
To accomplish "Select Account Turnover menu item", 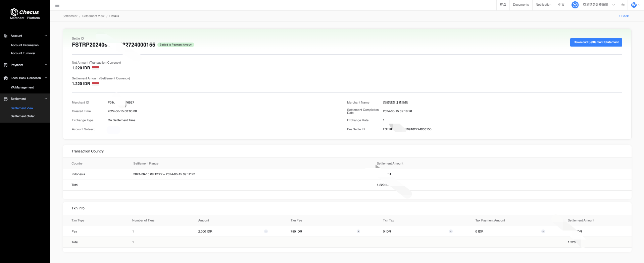I will coord(23,53).
